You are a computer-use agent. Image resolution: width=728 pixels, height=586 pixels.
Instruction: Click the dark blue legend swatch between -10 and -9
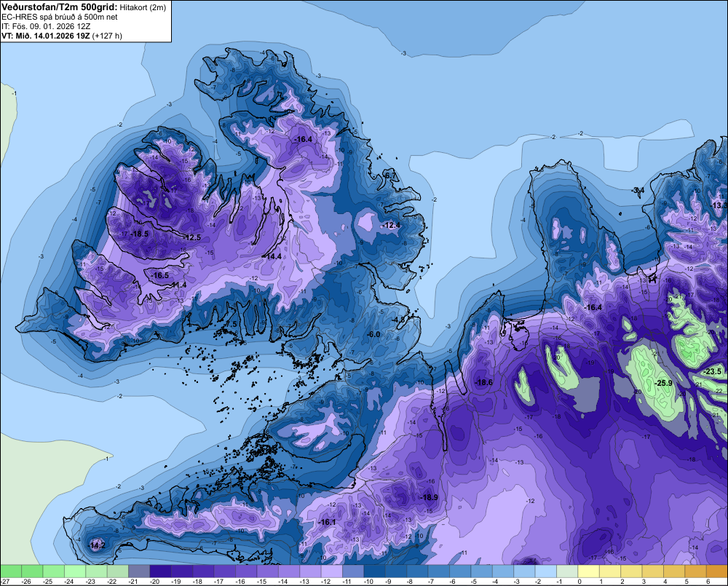point(373,571)
